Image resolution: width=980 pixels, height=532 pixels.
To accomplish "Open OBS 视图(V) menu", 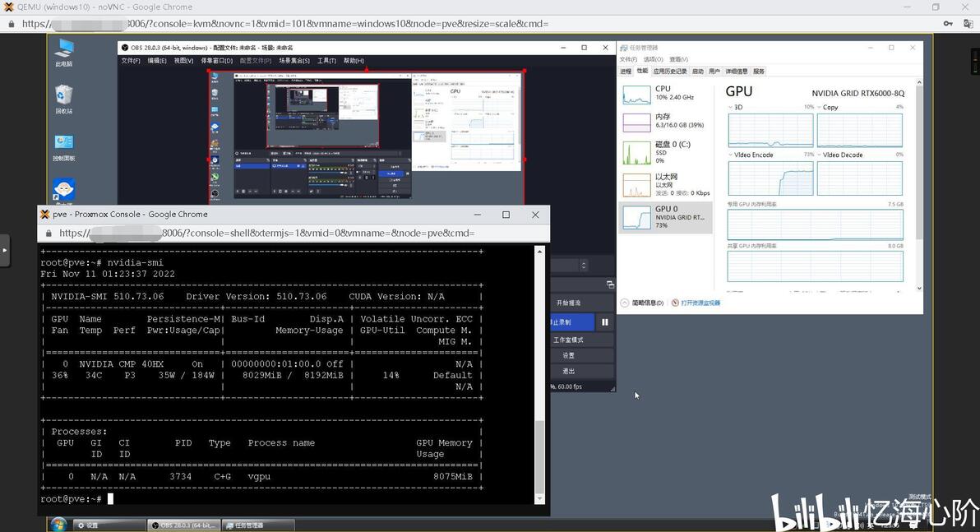I will [183, 61].
